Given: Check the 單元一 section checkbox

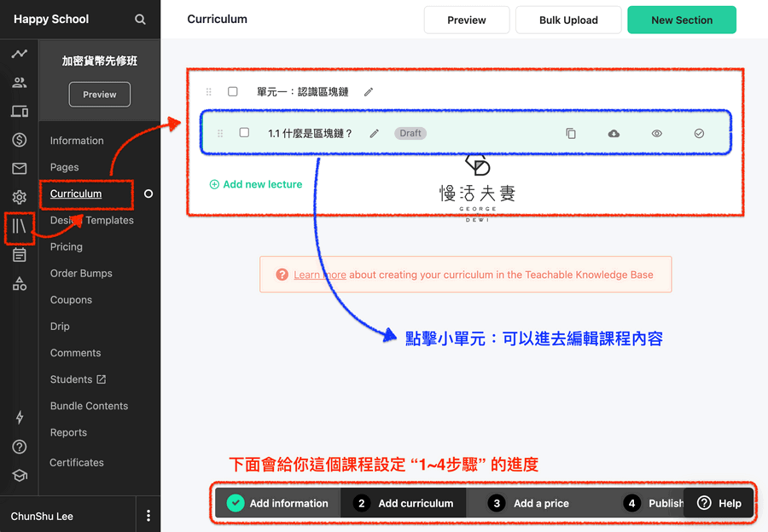Looking at the screenshot, I should (x=232, y=91).
